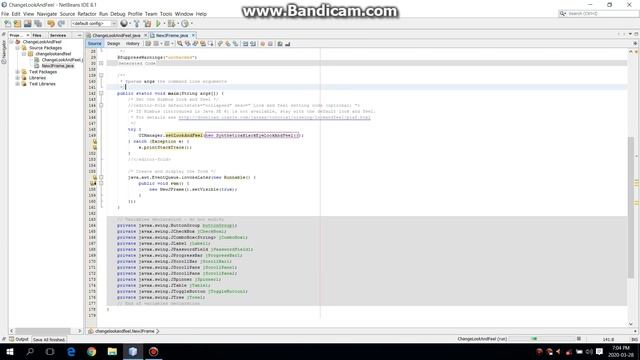Close the NewJFrame.java editor tab

tap(193, 36)
